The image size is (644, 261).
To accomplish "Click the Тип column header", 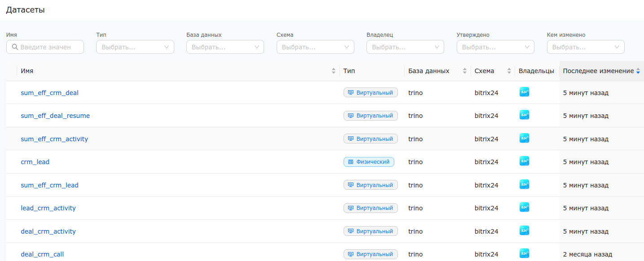I will (x=349, y=71).
